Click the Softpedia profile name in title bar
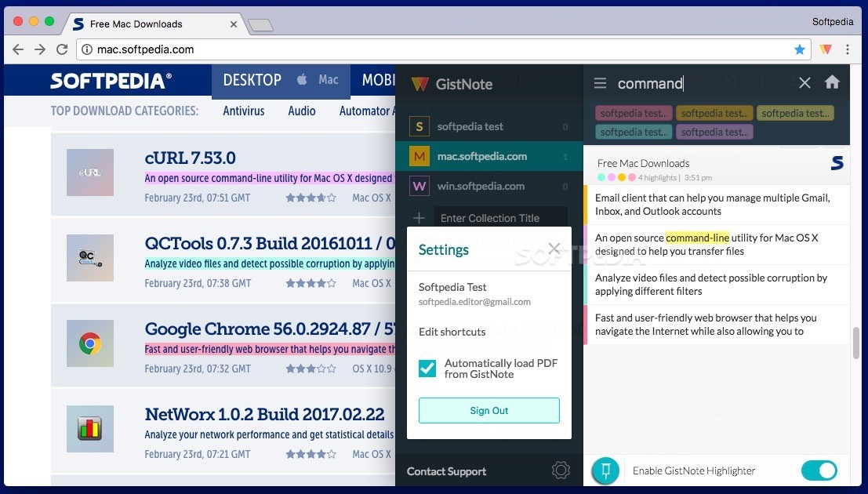Screen dimensions: 868x494 click(x=832, y=22)
